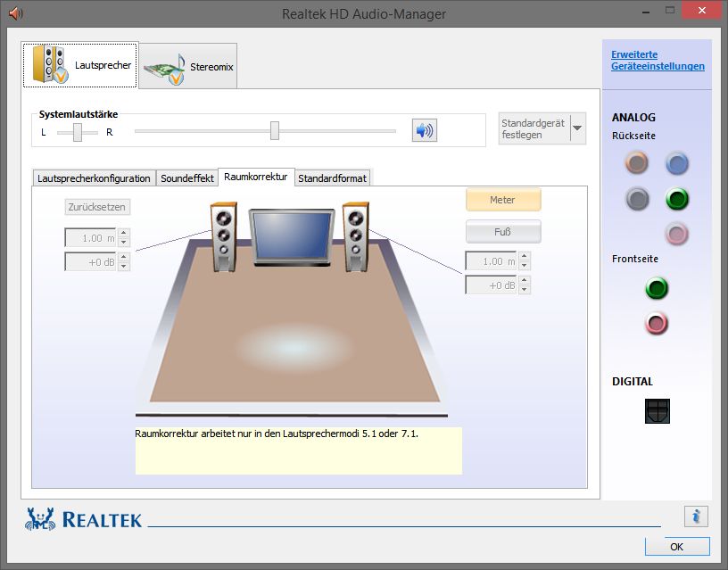Click the Realtek crab logo

click(x=40, y=519)
